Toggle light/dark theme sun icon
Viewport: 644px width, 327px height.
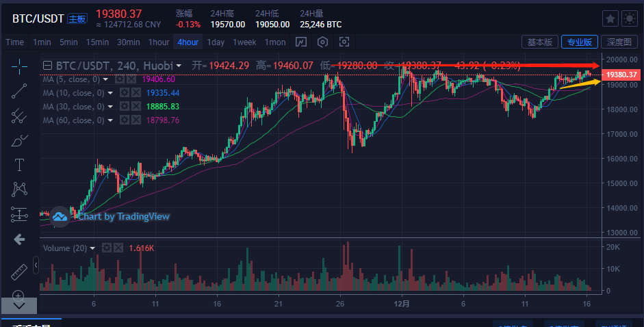(630, 18)
